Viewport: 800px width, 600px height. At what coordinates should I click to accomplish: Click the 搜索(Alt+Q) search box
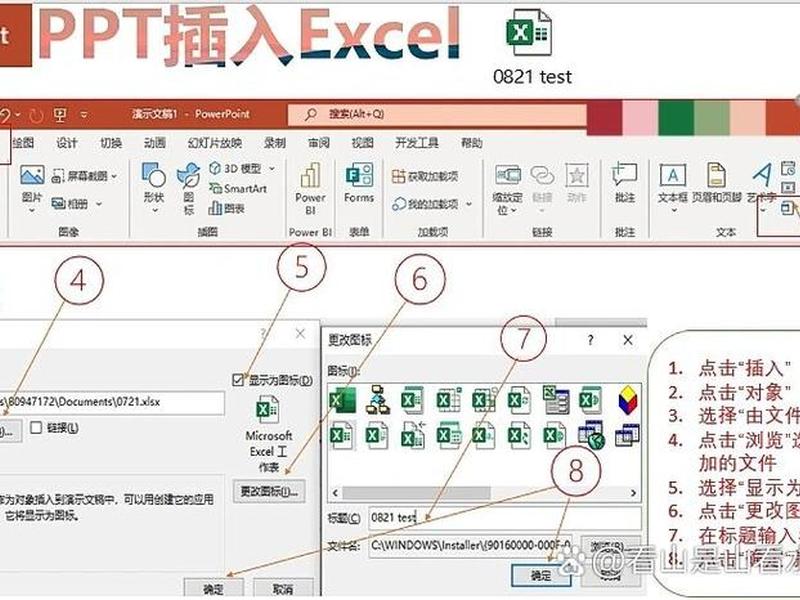437,114
